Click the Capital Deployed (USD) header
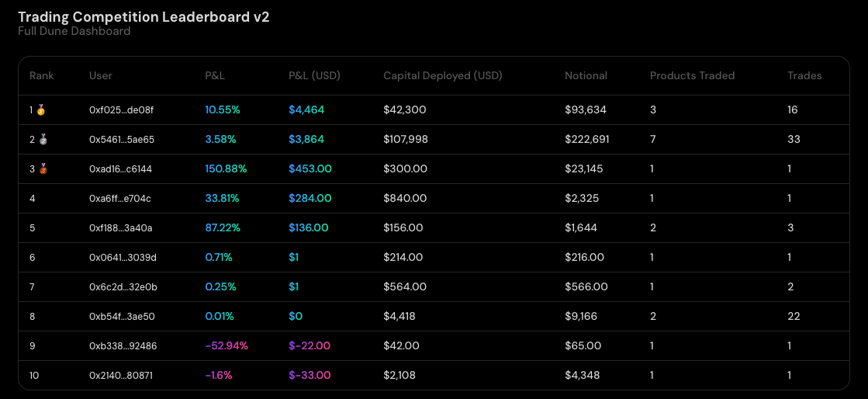The width and height of the screenshot is (868, 399). point(442,75)
